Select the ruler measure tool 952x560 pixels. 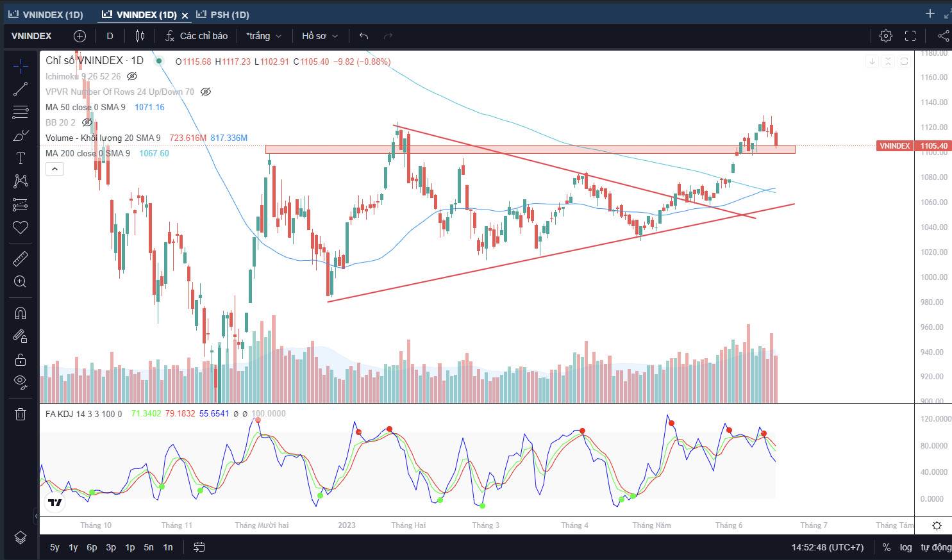click(x=21, y=258)
